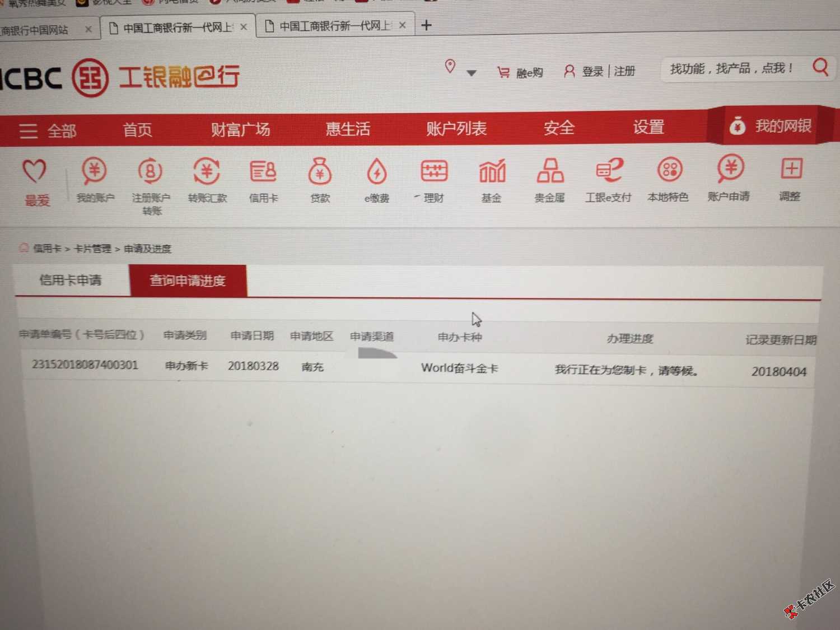Select 注册账户转账 shortcut icon
840x630 pixels.
click(150, 171)
